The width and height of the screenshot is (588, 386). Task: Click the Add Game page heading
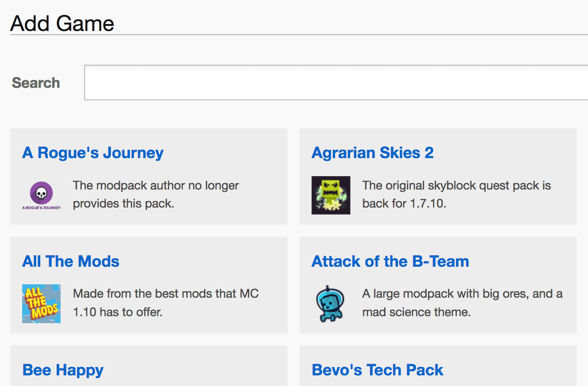pyautogui.click(x=62, y=23)
